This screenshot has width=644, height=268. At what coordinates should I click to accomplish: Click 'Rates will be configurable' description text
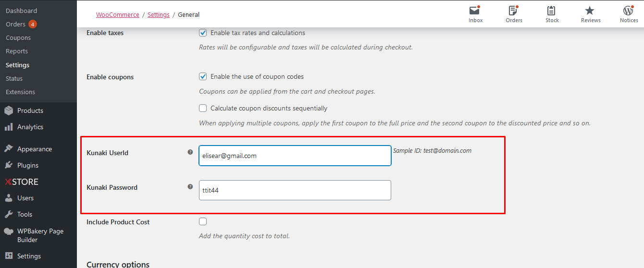click(306, 47)
